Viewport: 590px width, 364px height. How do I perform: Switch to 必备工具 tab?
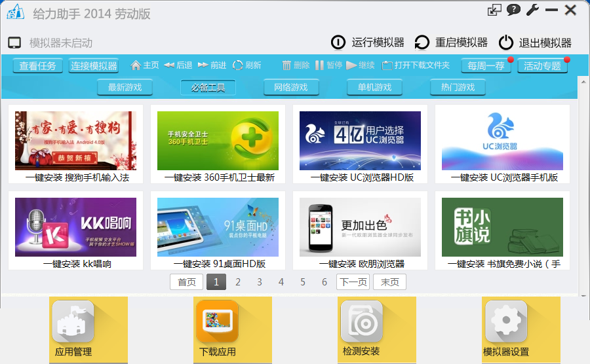[208, 88]
